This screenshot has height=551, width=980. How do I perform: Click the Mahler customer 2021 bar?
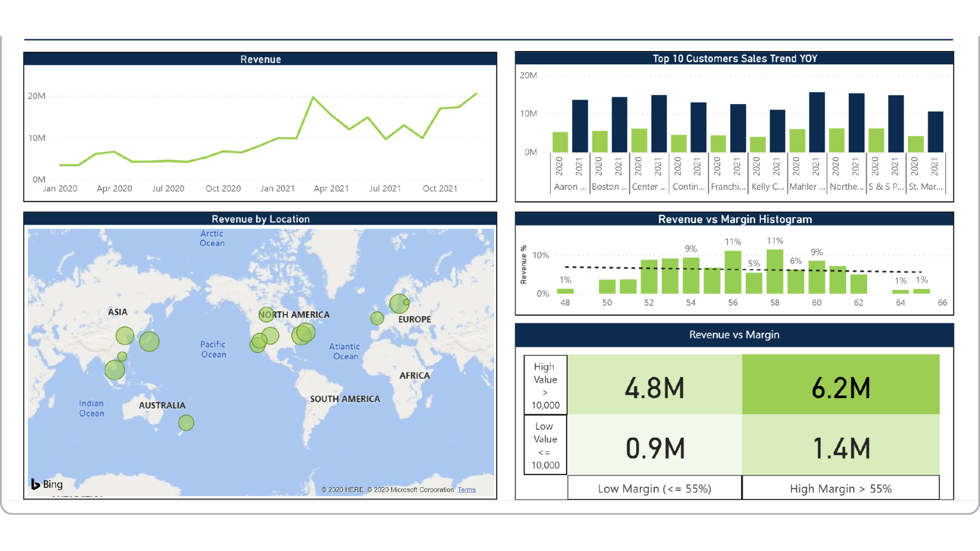click(817, 122)
